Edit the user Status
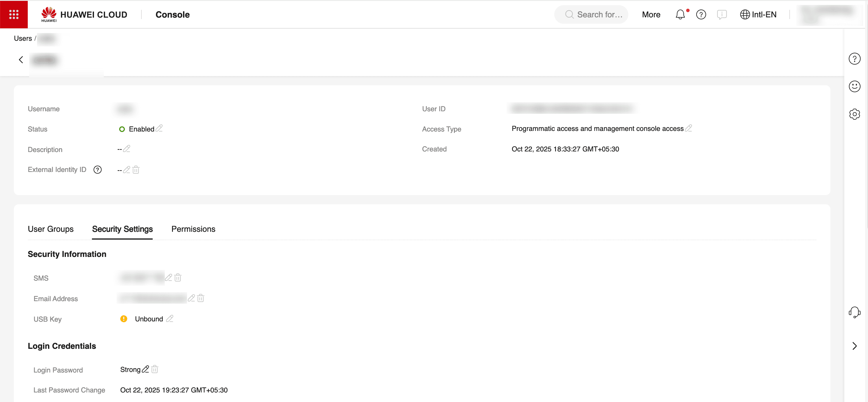 (160, 128)
